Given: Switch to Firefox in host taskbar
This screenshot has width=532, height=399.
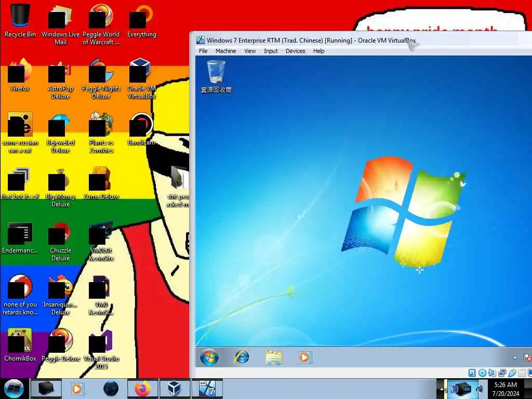Looking at the screenshot, I should point(142,389).
